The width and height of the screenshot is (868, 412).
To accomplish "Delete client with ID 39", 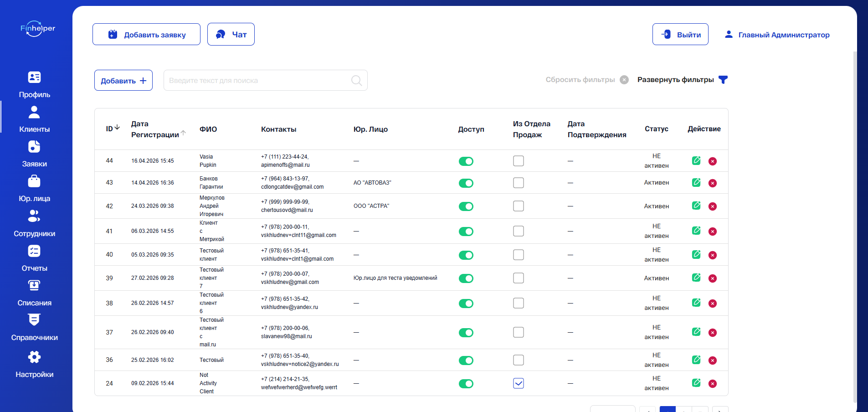I will (713, 278).
